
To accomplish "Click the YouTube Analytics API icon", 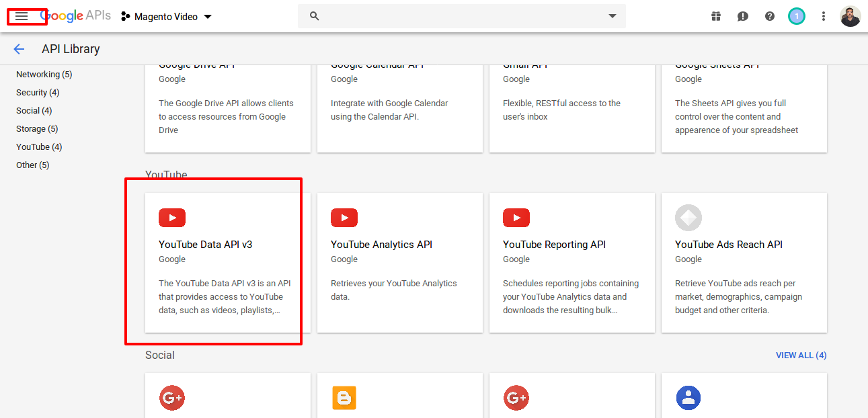I will click(344, 218).
